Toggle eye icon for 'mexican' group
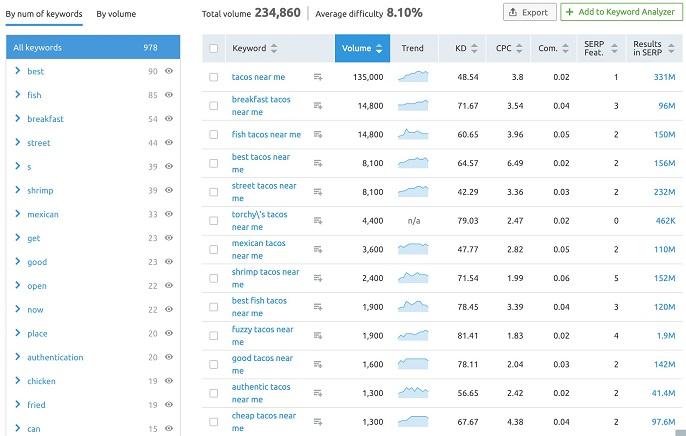This screenshot has height=436, width=686. click(169, 214)
